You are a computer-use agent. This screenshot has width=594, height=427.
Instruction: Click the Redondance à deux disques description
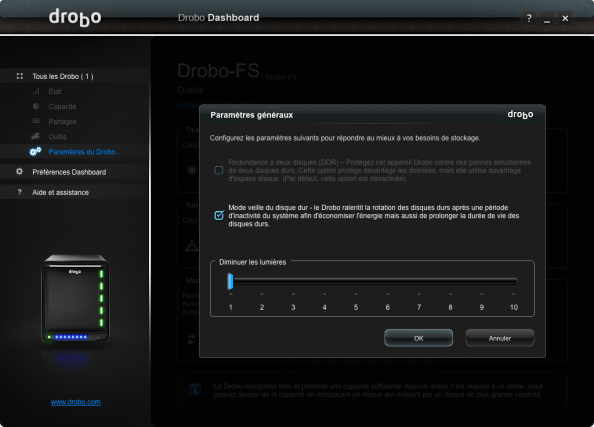pyautogui.click(x=380, y=170)
